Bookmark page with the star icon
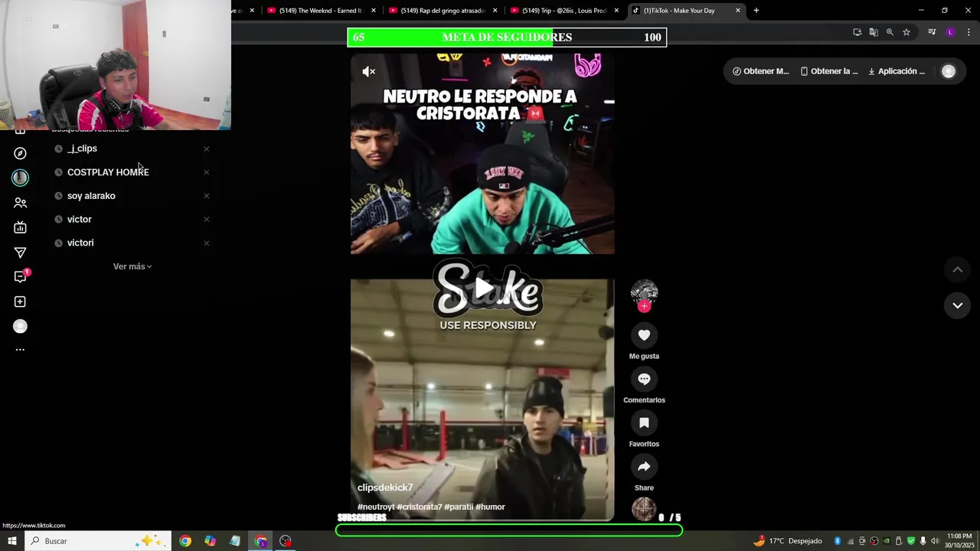 [x=906, y=32]
